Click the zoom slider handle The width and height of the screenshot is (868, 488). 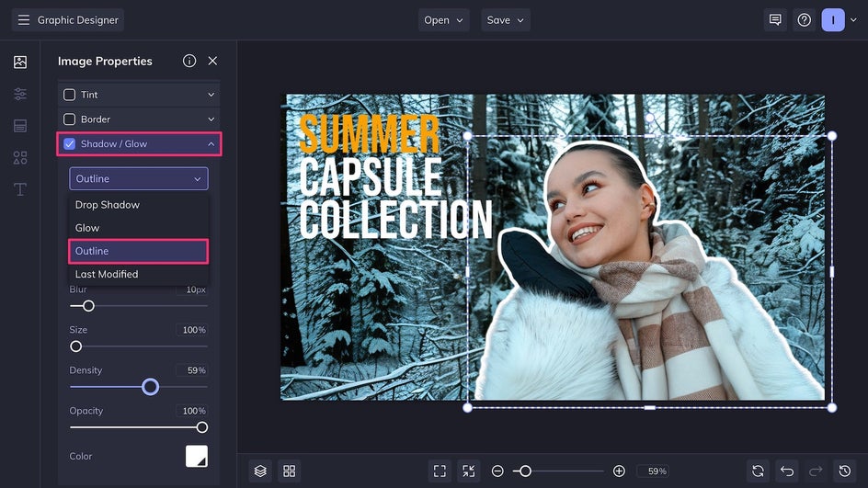525,471
